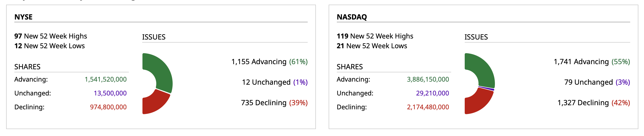Screen dimensions: 644x136
Task: Click NASDAQ 119 New 52 Week Highs
Action: click(375, 36)
